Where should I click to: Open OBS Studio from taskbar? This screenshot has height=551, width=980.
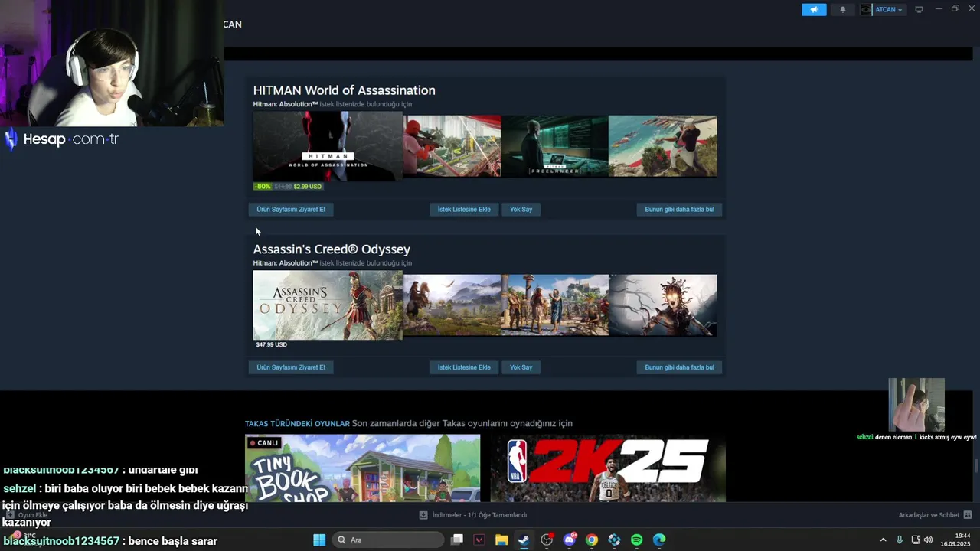[x=547, y=540]
